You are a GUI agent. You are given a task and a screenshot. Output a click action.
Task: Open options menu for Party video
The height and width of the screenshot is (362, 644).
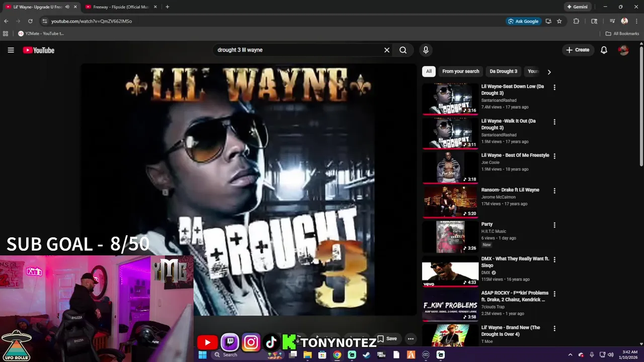tap(554, 225)
